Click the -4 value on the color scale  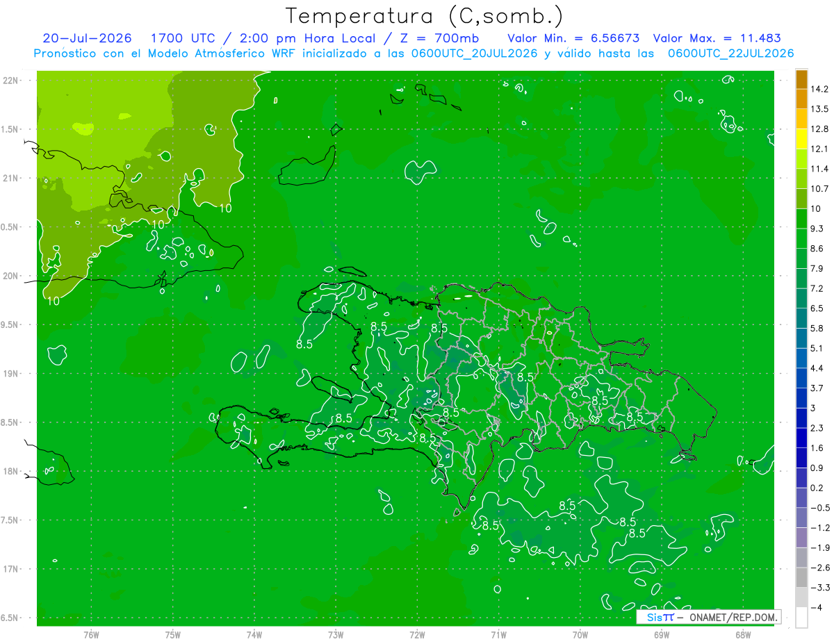pos(816,607)
